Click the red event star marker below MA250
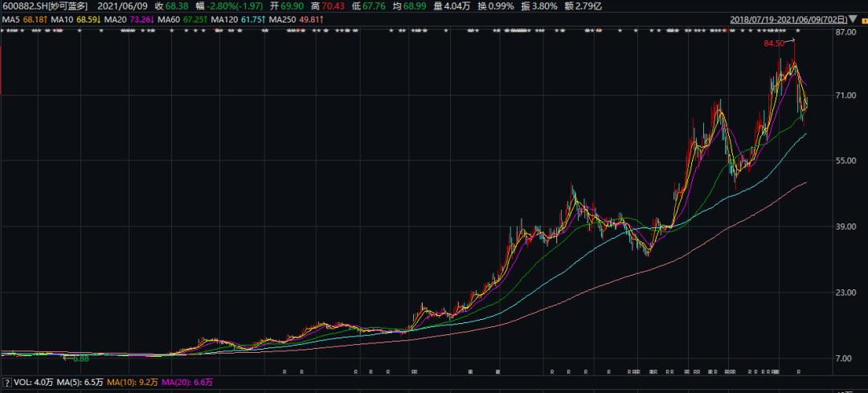Screen dimensions: 868x393 click(x=298, y=31)
